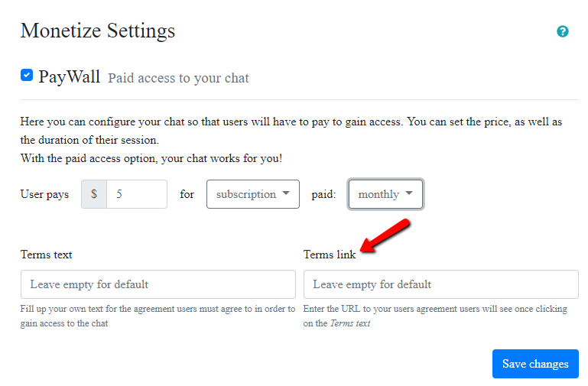Image resolution: width=588 pixels, height=386 pixels.
Task: Focus the price field showing 5
Action: (136, 194)
